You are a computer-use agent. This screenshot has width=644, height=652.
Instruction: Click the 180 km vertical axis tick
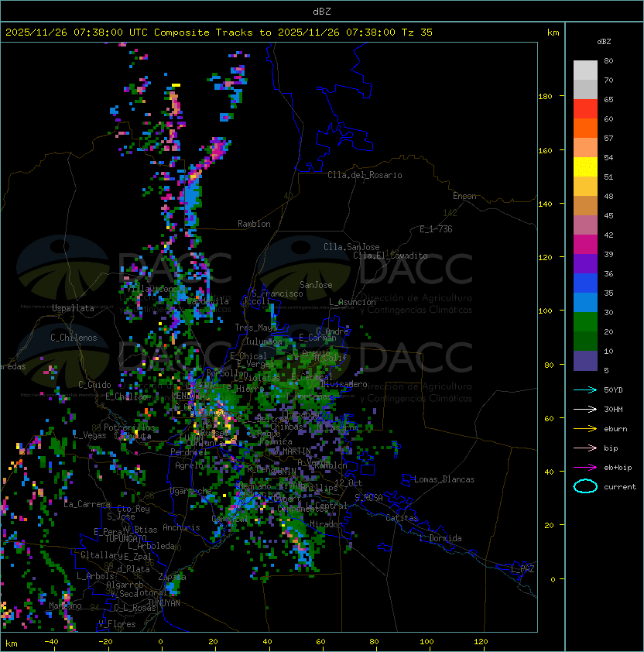tap(545, 97)
